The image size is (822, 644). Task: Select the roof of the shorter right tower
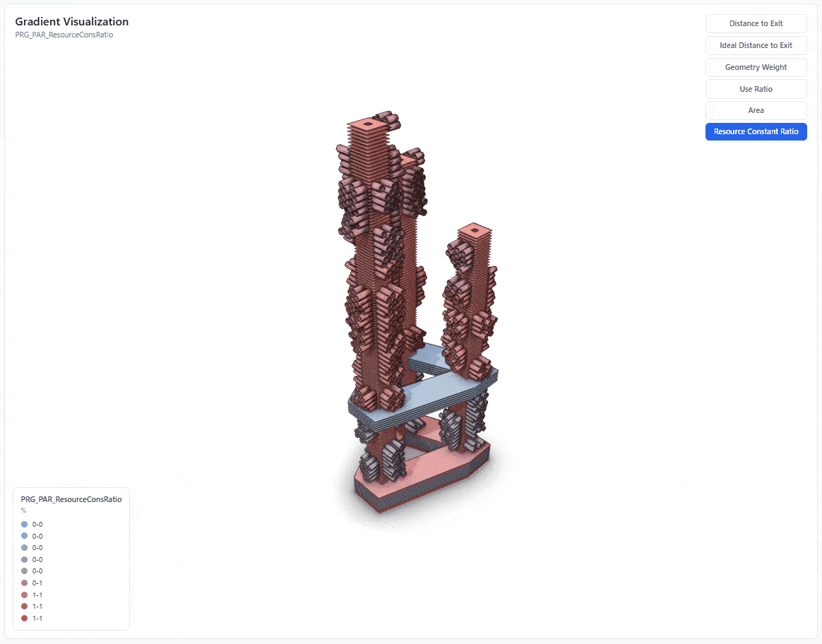click(475, 231)
